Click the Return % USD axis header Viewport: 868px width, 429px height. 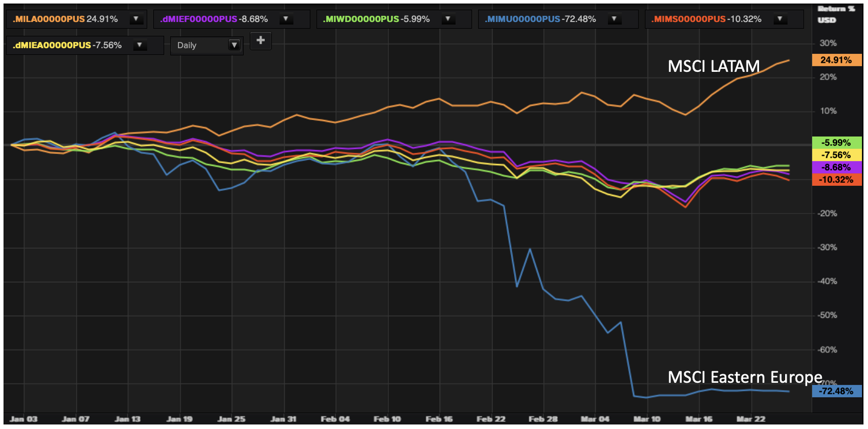(836, 14)
